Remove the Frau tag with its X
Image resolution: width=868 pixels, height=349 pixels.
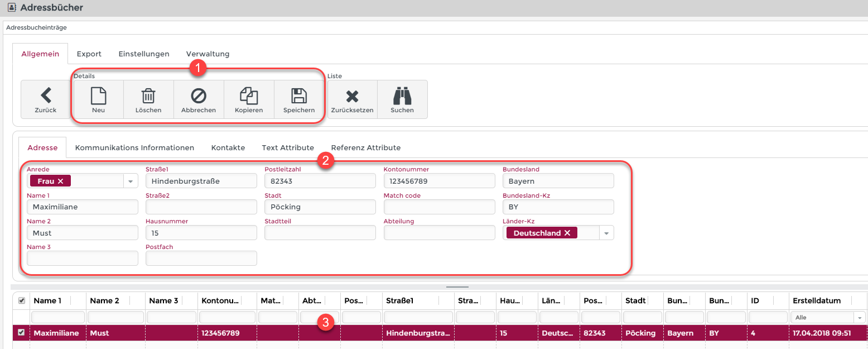60,181
